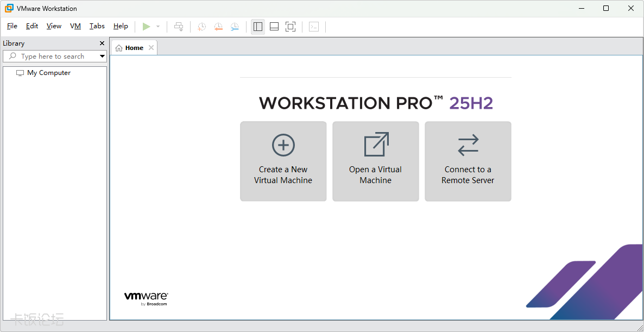644x332 pixels.
Task: Open the Snapshot Manager wrench icon
Action: pyautogui.click(x=235, y=27)
